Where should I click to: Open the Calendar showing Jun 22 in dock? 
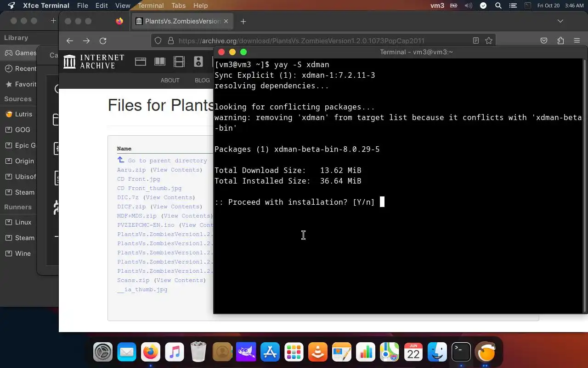coord(413,353)
